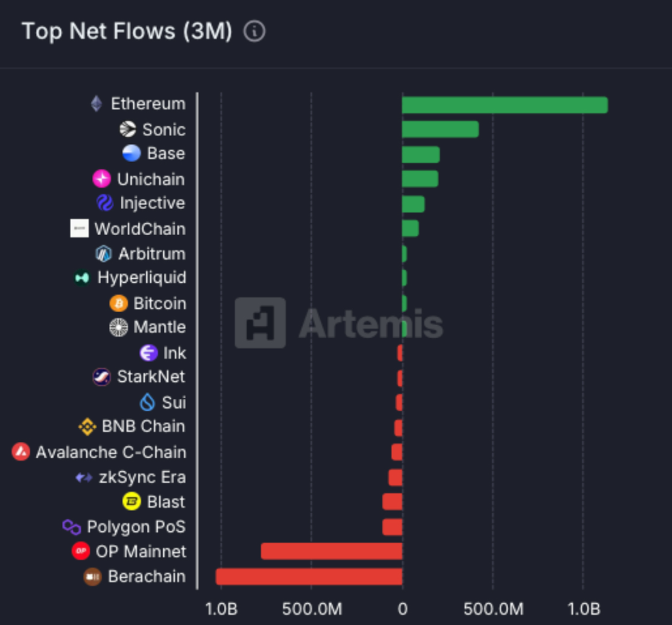Click the WorldChain label text
This screenshot has height=625, width=672.
[x=140, y=229]
